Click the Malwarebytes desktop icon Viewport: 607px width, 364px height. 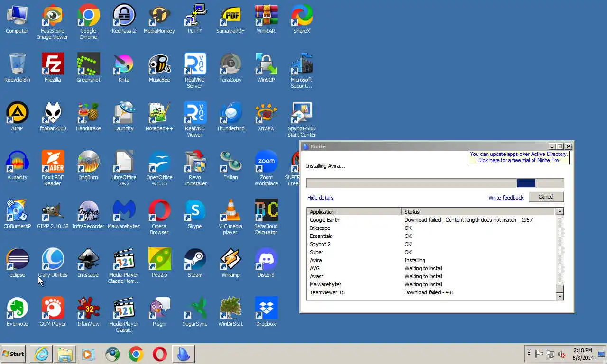[124, 214]
